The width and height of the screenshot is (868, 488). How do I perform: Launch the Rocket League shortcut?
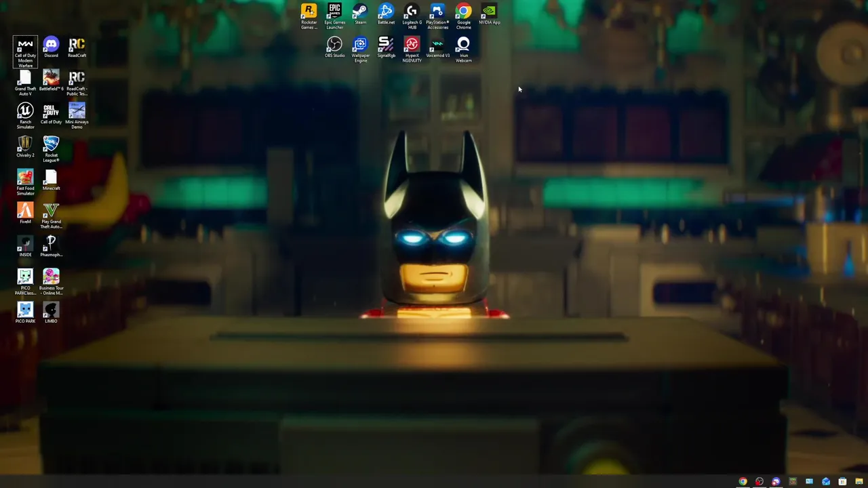(x=51, y=149)
